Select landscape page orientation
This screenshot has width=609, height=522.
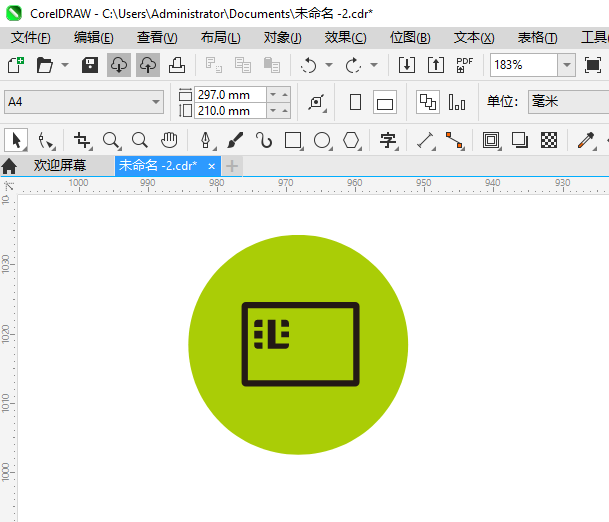tap(385, 102)
